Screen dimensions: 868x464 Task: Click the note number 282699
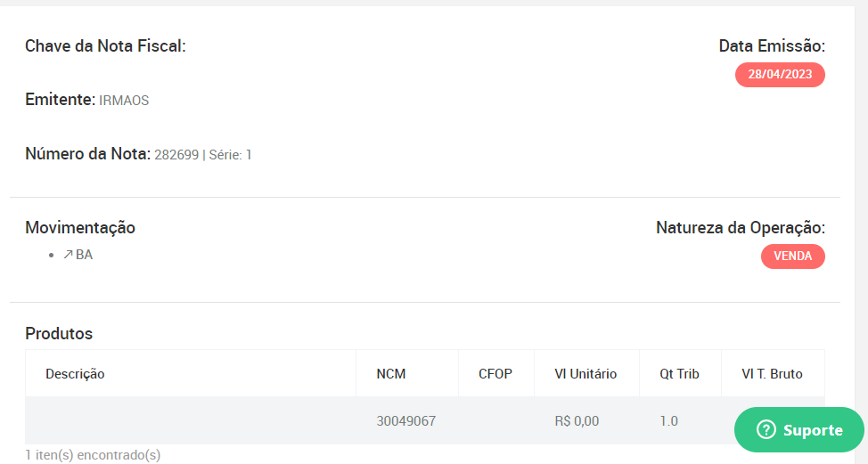176,155
